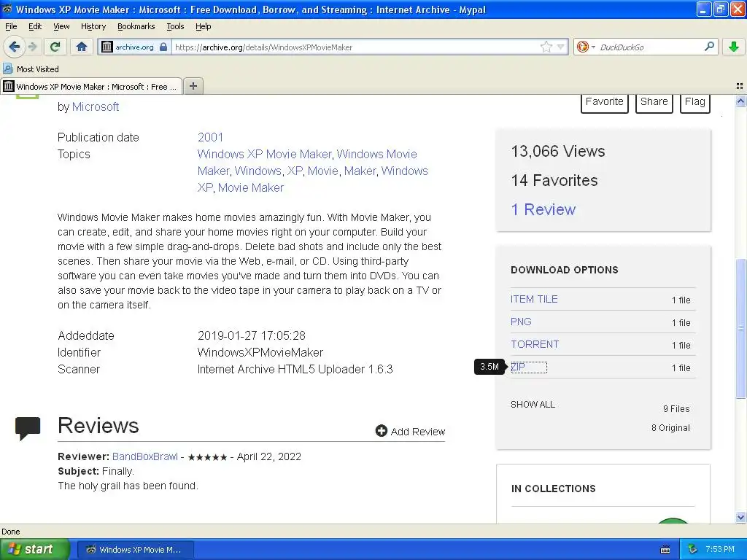Click the archive.org site identity icon

click(x=108, y=47)
